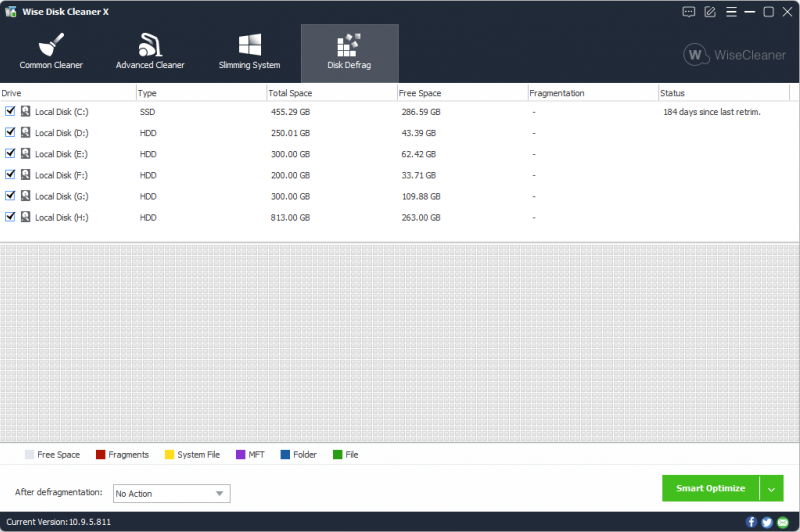Expand the Smart Optimize options arrow
The image size is (800, 532).
pyautogui.click(x=771, y=488)
